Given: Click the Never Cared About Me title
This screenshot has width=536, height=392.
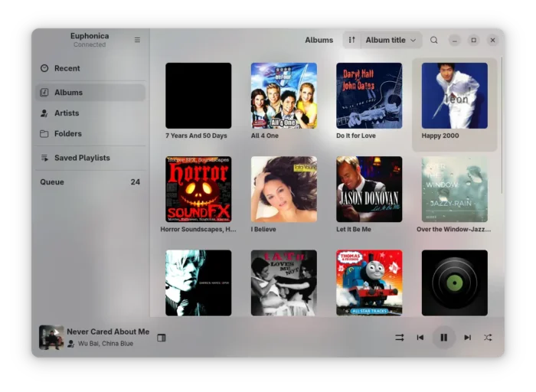Looking at the screenshot, I should tap(108, 332).
